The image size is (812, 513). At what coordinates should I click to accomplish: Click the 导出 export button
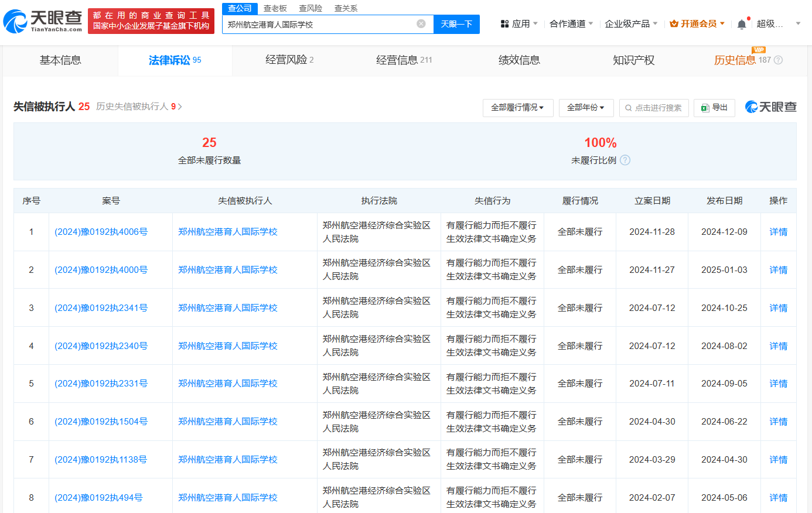[x=714, y=108]
